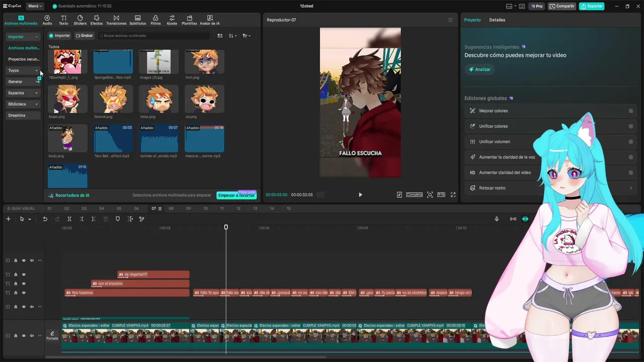Open the media sort dropdown
Viewport: 644px width, 362px height.
pyautogui.click(x=232, y=36)
